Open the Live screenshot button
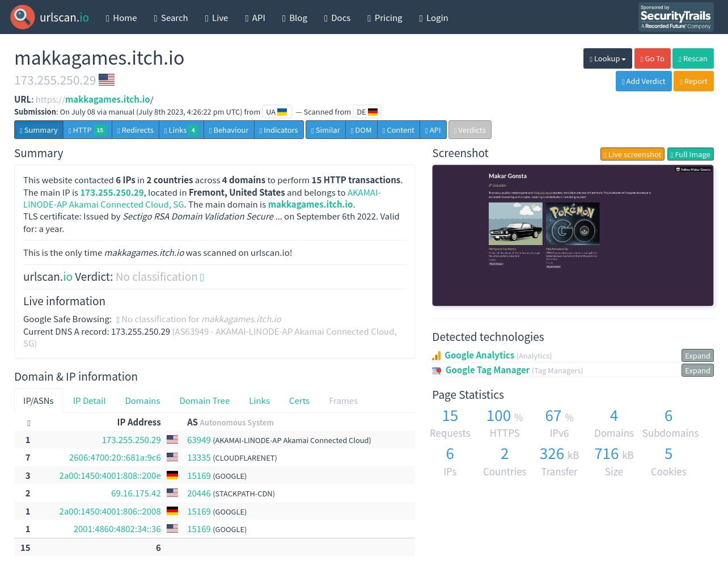This screenshot has width=728, height=569. 632,154
